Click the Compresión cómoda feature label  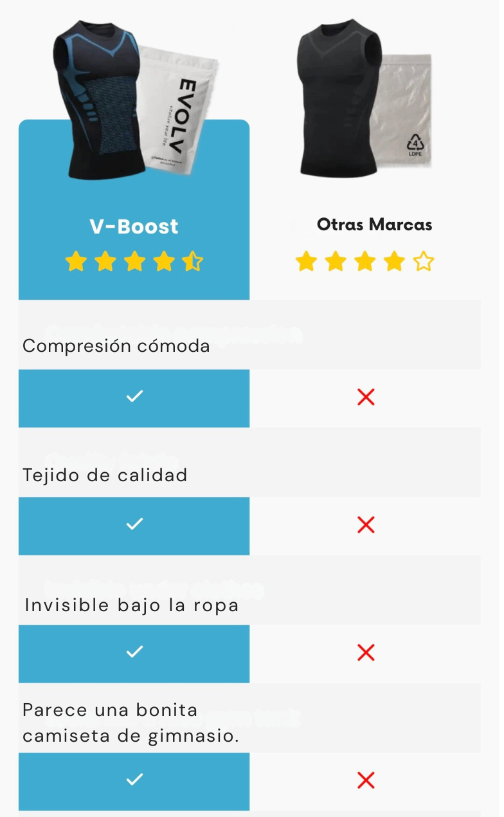(x=116, y=346)
